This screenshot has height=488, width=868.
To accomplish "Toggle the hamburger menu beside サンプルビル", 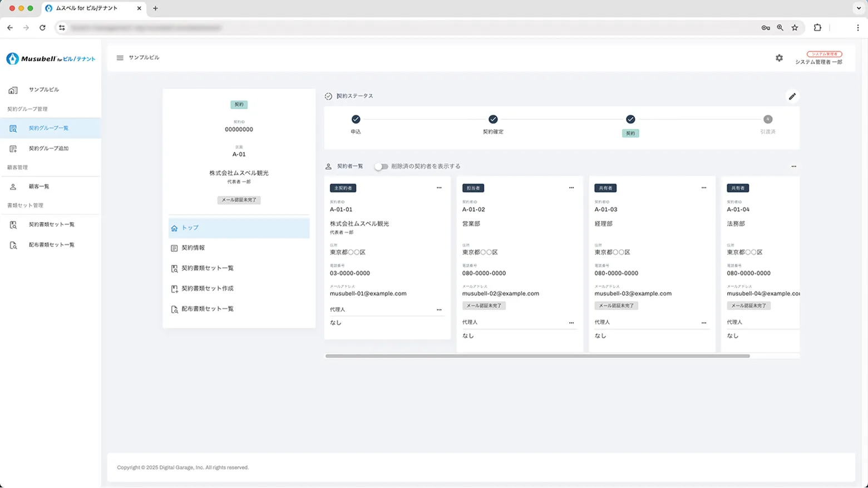I will click(120, 58).
